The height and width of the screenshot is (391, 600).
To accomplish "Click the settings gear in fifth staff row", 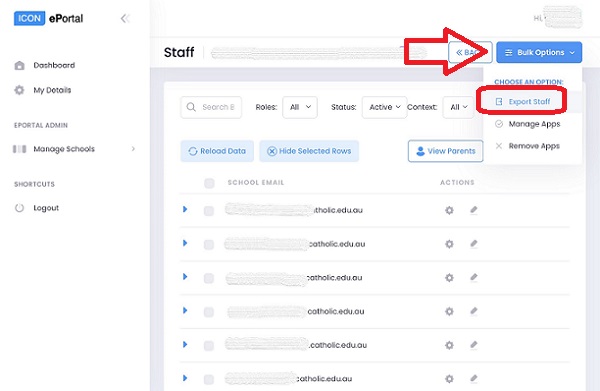I will [x=449, y=345].
